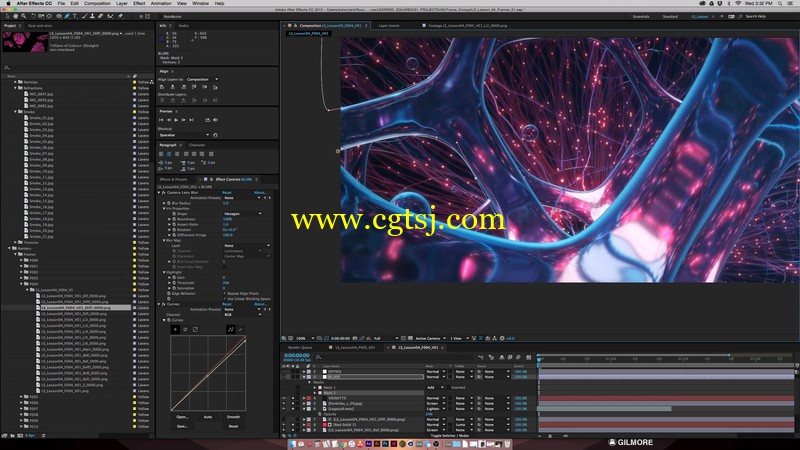Image resolution: width=800 pixels, height=450 pixels.
Task: Select the Zoom magnifier tool
Action: 23,16
